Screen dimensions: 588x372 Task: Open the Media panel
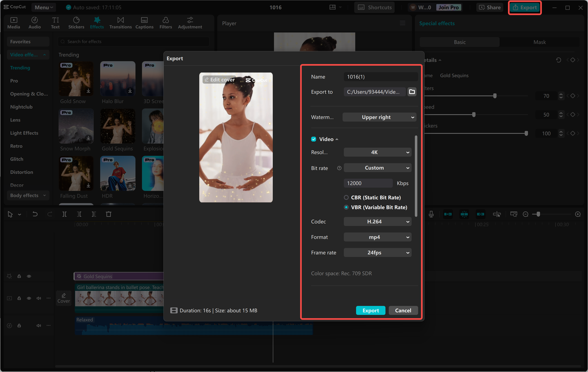(14, 23)
